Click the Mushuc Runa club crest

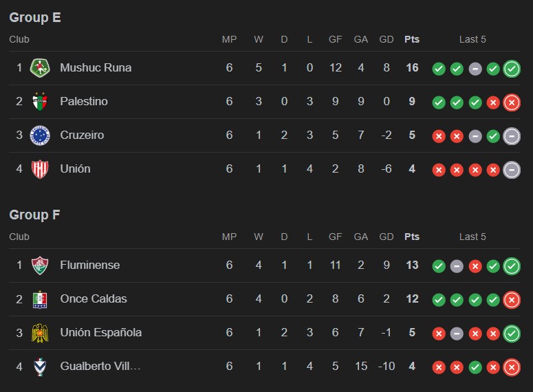click(x=40, y=68)
